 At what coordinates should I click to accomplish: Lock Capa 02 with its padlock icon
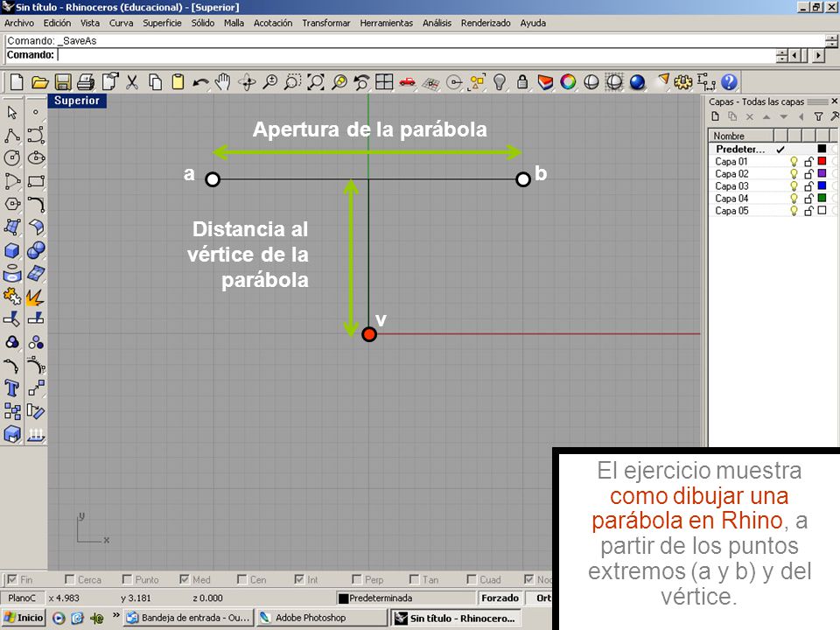pyautogui.click(x=808, y=173)
